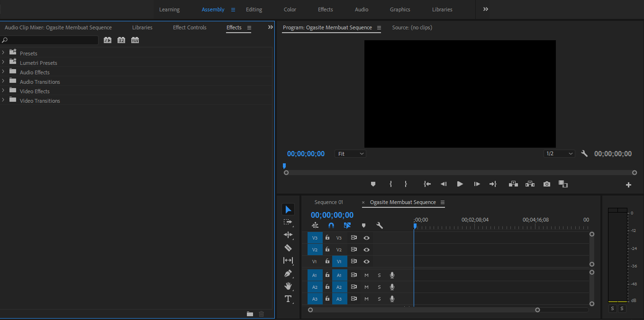The width and height of the screenshot is (644, 320).
Task: Click the Export Frame camera icon
Action: [546, 184]
